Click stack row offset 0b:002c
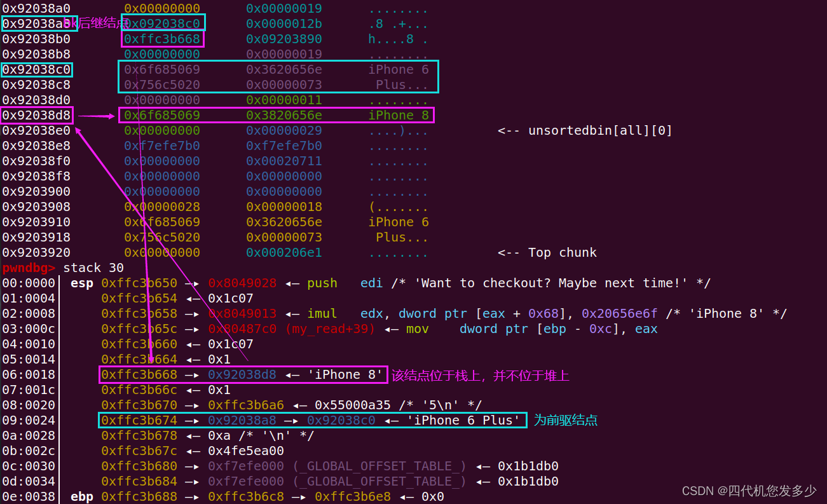Screen dimensions: 827x504 pyautogui.click(x=29, y=451)
